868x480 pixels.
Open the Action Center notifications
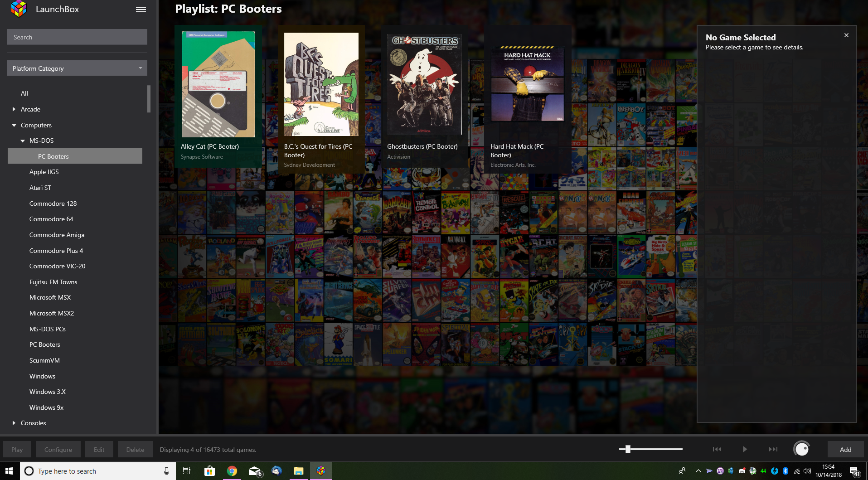(x=855, y=471)
